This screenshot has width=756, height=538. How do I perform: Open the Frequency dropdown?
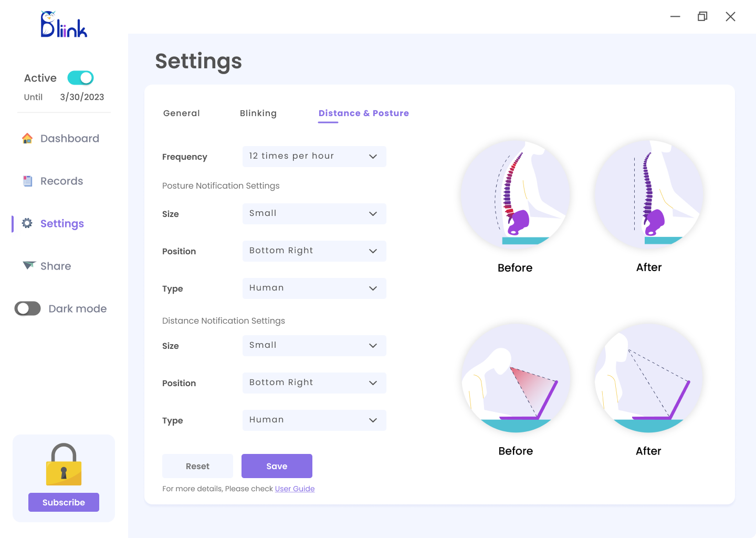tap(314, 157)
